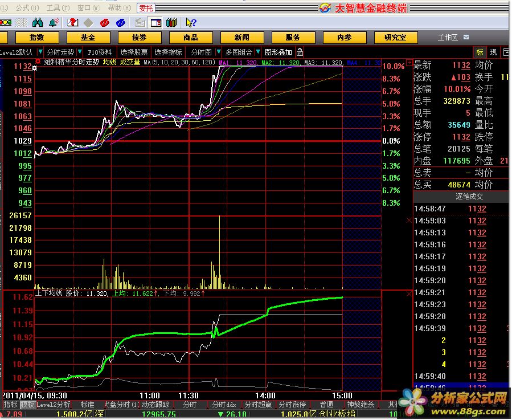Screen dimensions: 512x420
Task: Click the 均线 legend label
Action: [110, 62]
